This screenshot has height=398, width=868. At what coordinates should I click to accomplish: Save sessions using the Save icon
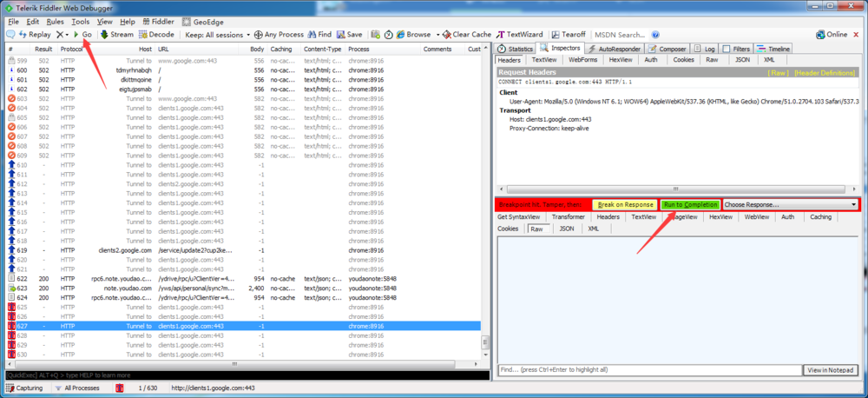(349, 35)
